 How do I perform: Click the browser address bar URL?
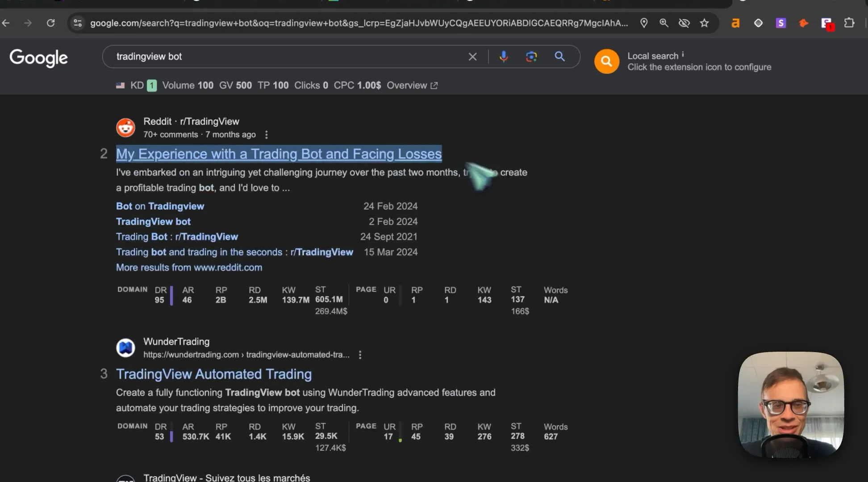[x=359, y=23]
